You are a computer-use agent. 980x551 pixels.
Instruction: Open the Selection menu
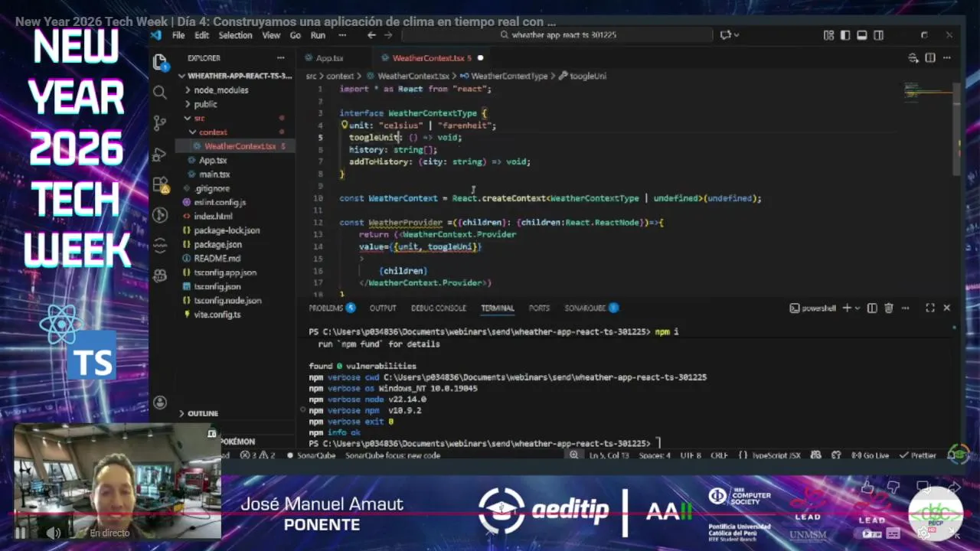tap(235, 35)
